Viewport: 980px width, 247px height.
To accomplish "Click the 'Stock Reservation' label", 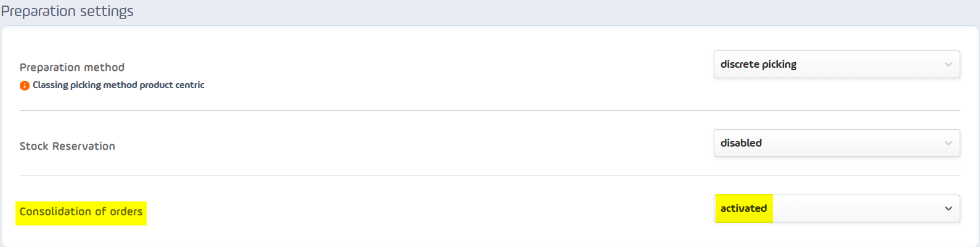I will (x=67, y=146).
